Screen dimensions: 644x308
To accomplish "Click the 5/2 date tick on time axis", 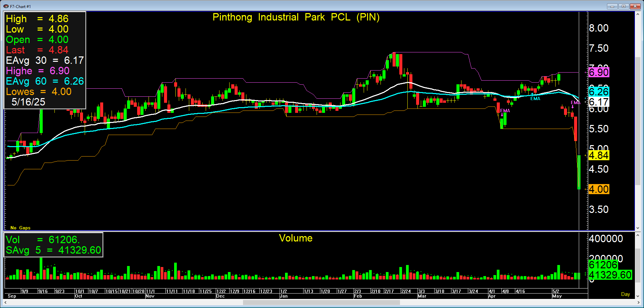I will 556,291.
